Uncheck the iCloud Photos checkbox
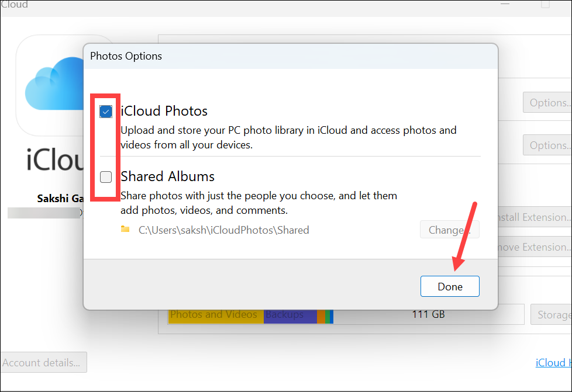The image size is (572, 392). pos(106,112)
